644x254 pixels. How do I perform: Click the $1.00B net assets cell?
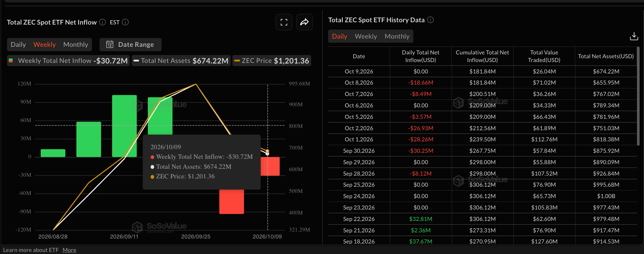pyautogui.click(x=606, y=196)
